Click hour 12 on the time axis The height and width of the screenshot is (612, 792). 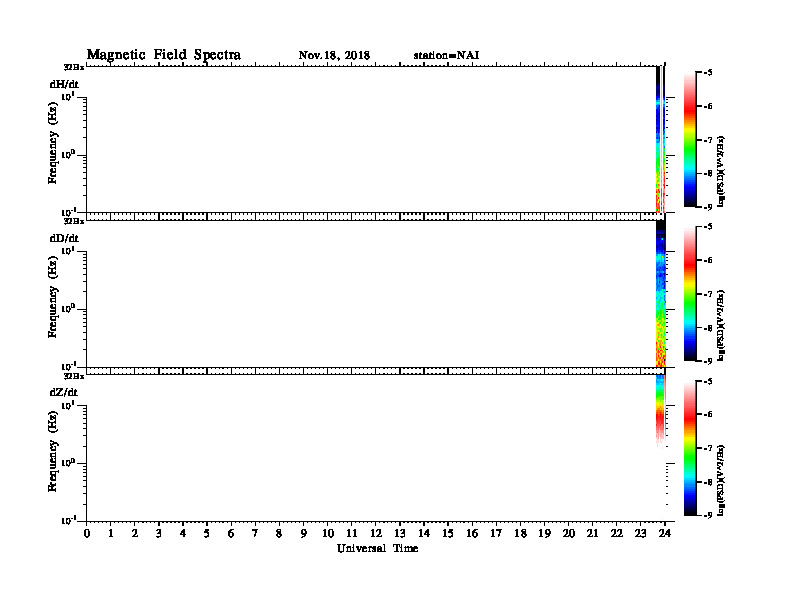click(x=376, y=534)
